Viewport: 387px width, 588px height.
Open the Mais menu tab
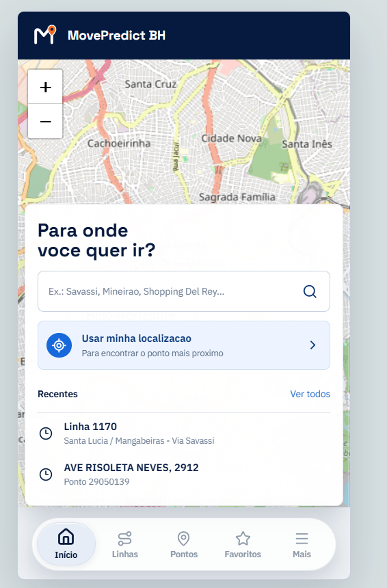[x=302, y=544]
